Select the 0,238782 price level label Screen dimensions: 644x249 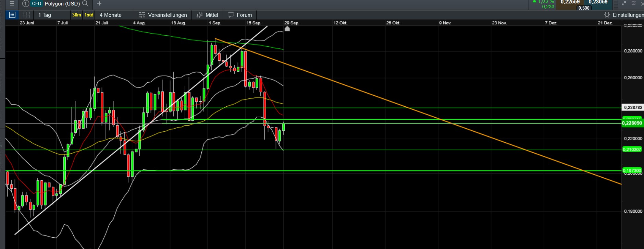[633, 107]
